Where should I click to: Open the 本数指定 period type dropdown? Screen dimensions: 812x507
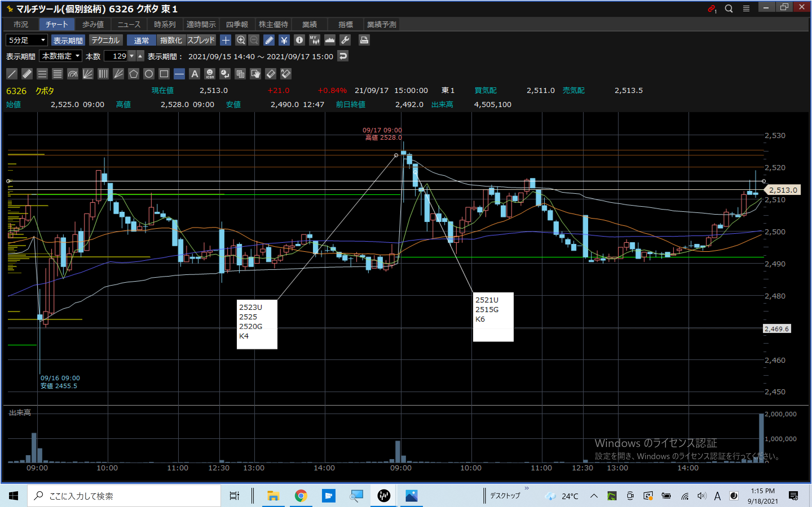tap(61, 56)
